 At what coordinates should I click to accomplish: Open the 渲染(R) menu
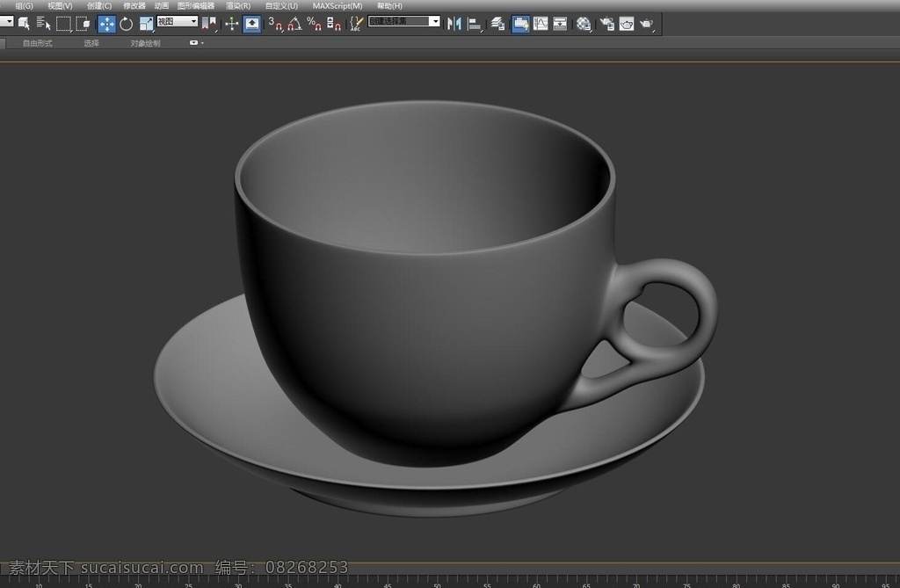[x=238, y=6]
